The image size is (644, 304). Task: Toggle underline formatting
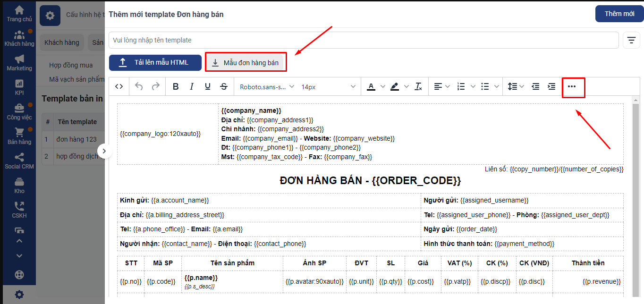(x=208, y=86)
